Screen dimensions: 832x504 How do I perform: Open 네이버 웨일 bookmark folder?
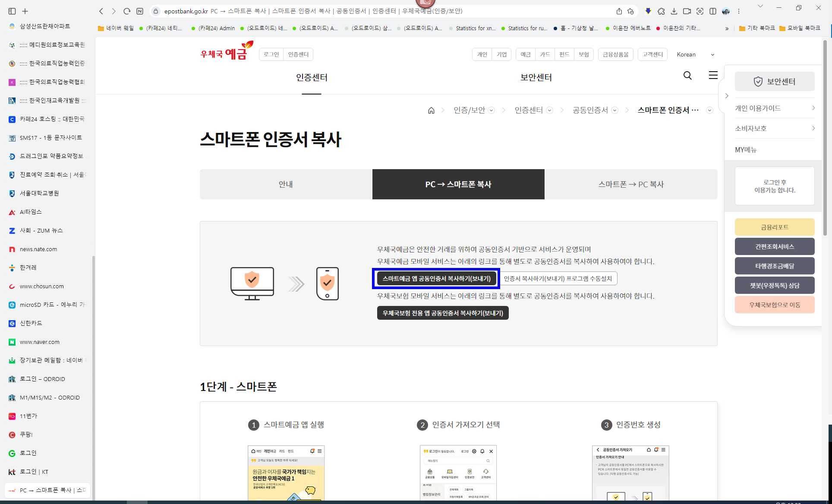point(116,28)
